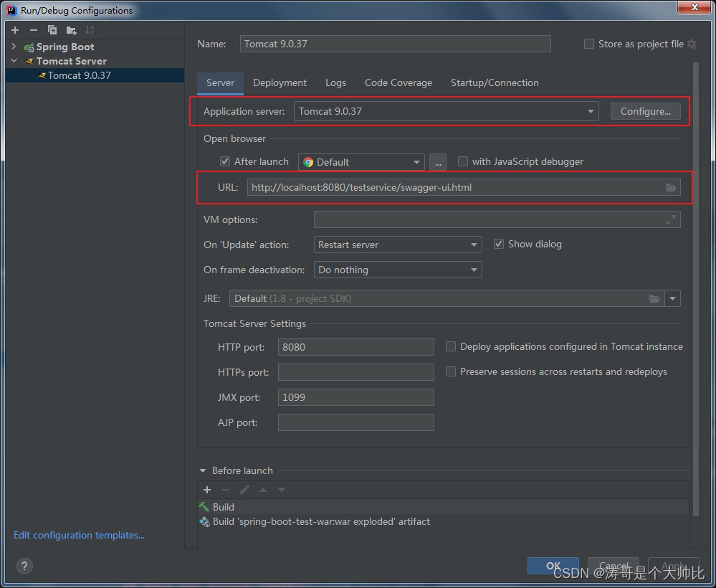Remove the selected configuration

[34, 30]
